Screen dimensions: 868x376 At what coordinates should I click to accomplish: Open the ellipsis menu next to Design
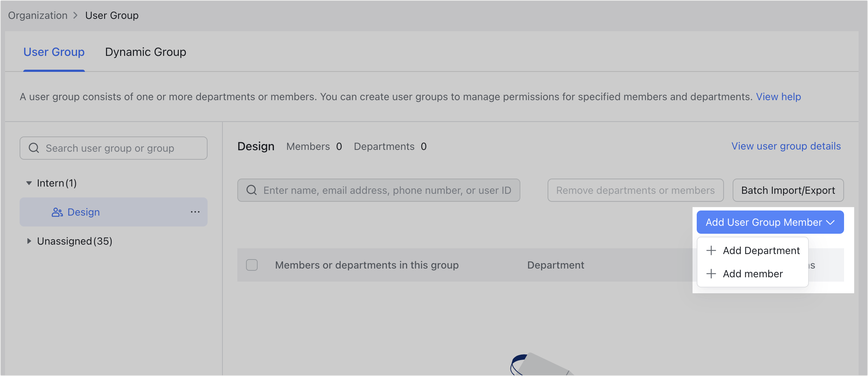[x=195, y=212]
